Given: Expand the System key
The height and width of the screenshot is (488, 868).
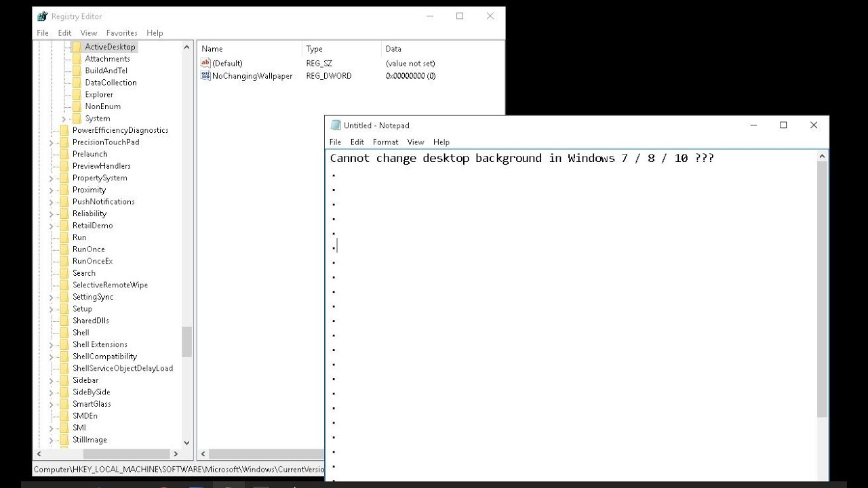Looking at the screenshot, I should click(64, 119).
